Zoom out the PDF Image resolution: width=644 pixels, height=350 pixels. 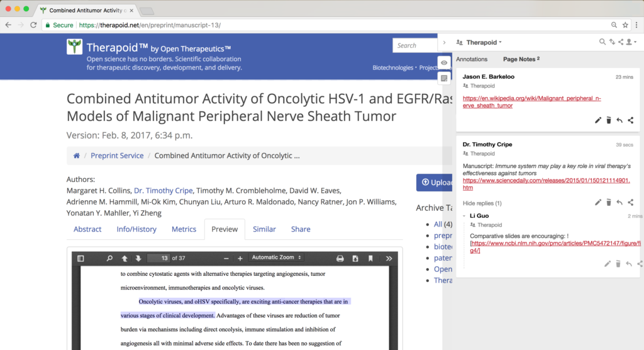click(x=226, y=258)
